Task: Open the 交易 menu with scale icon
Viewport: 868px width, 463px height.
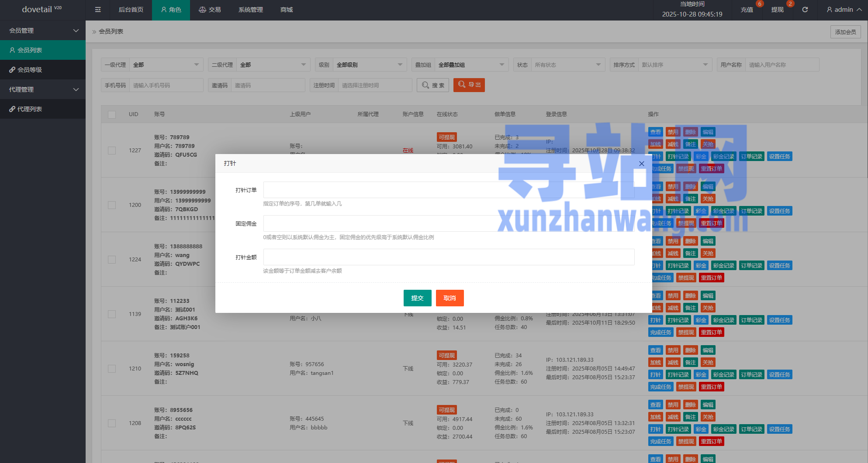Action: [x=210, y=10]
